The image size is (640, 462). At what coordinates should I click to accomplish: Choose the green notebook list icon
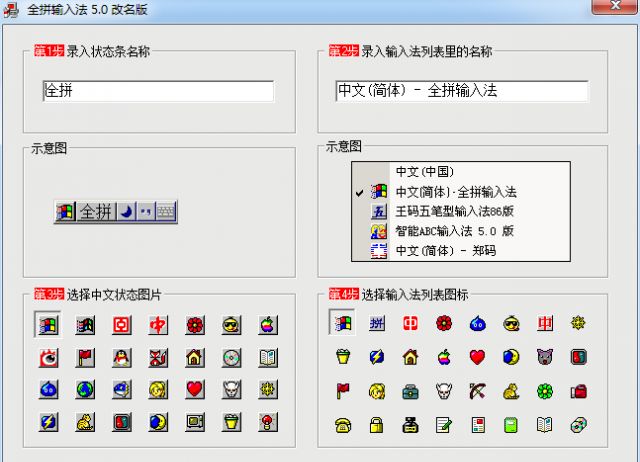pyautogui.click(x=511, y=425)
